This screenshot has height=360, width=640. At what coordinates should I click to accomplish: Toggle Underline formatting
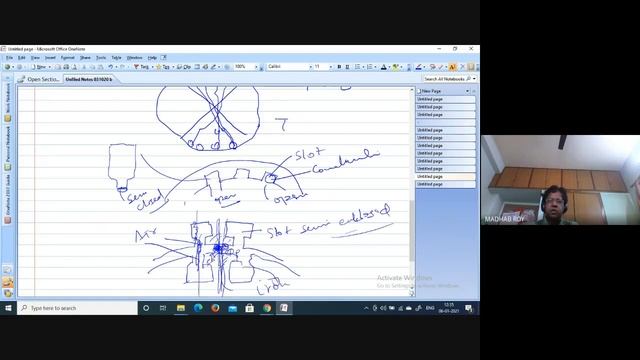click(347, 67)
